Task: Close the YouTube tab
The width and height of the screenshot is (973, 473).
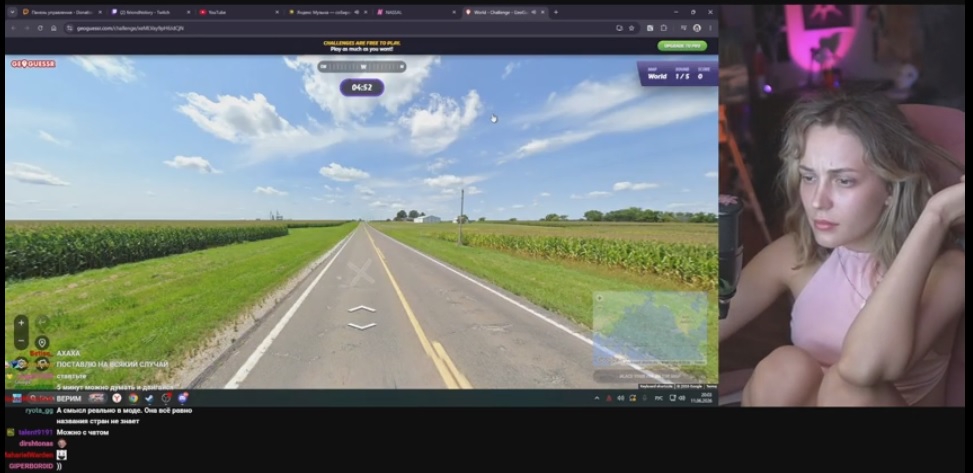Action: (x=277, y=12)
